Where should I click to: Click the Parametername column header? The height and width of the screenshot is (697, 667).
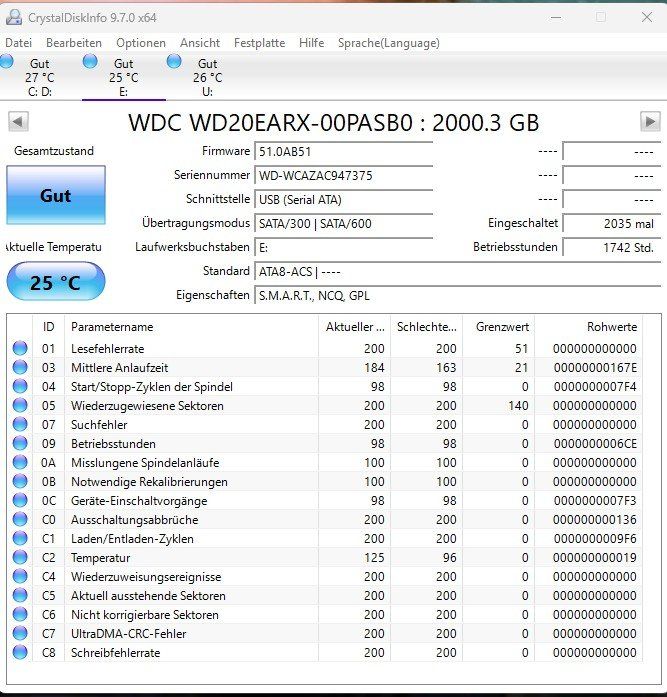coord(192,327)
